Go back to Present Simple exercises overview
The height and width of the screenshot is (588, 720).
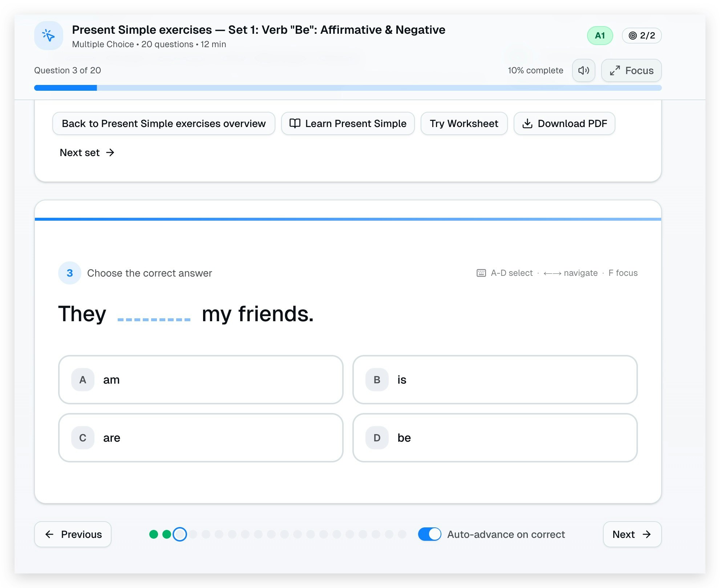click(163, 123)
